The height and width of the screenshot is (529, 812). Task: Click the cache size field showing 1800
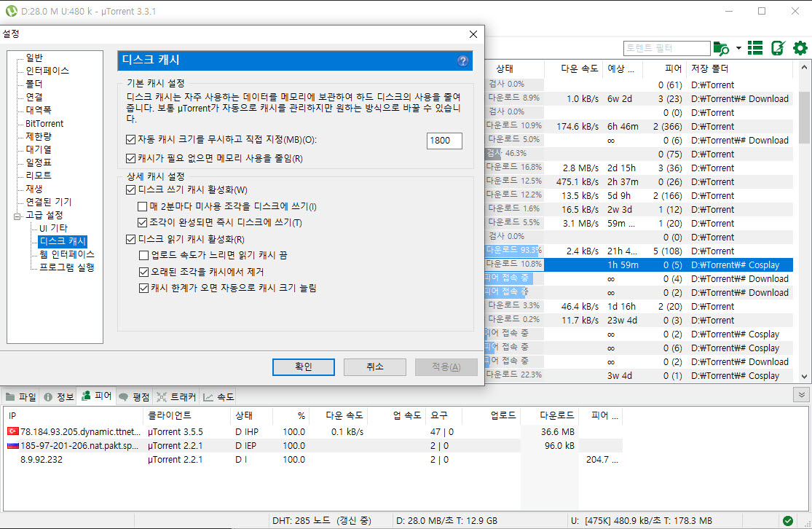pos(444,141)
